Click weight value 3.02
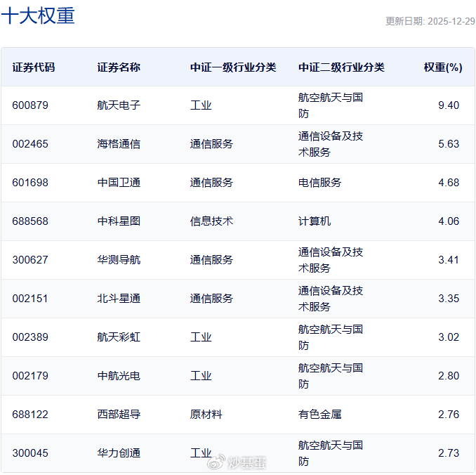The image size is (476, 475). pyautogui.click(x=449, y=337)
